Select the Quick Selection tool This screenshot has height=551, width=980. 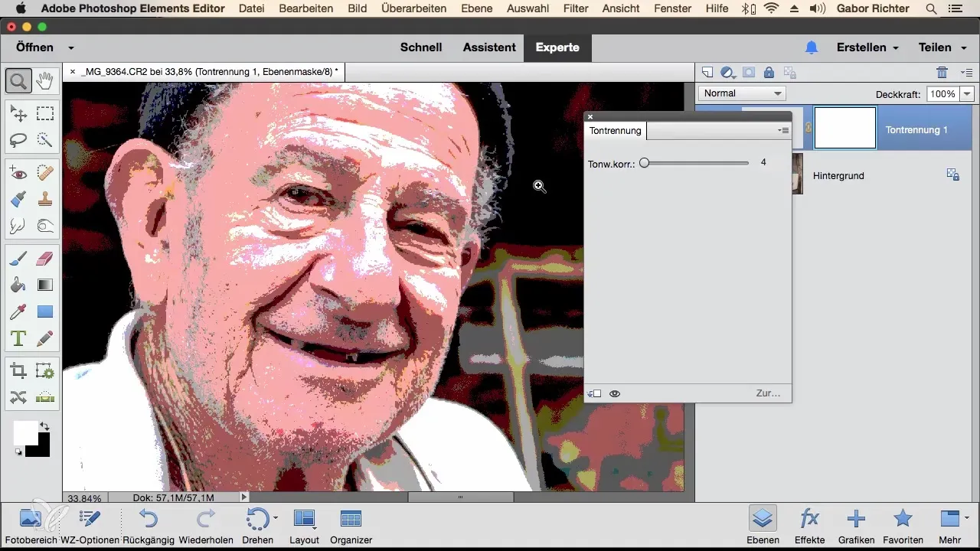45,140
